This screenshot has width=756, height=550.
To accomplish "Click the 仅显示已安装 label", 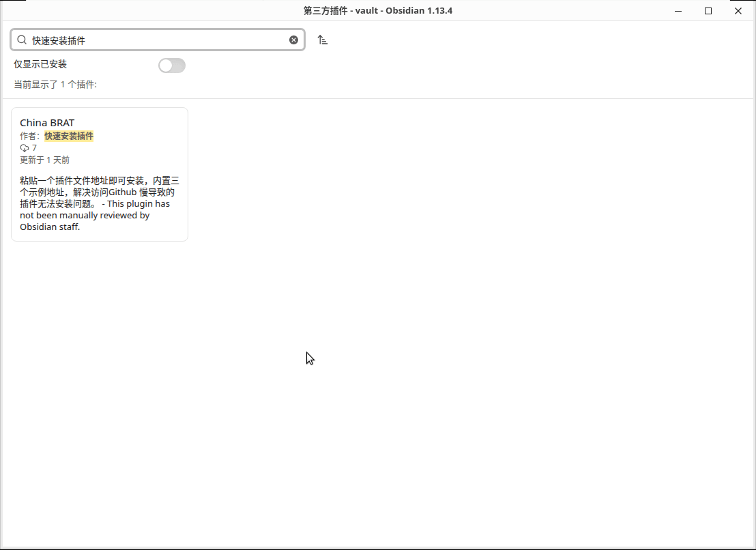I will click(40, 64).
